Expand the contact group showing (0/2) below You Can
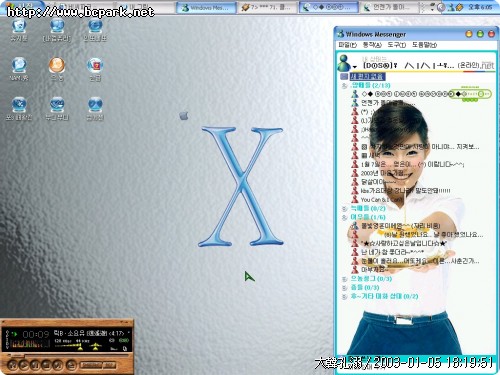The width and height of the screenshot is (500, 375). (x=344, y=209)
